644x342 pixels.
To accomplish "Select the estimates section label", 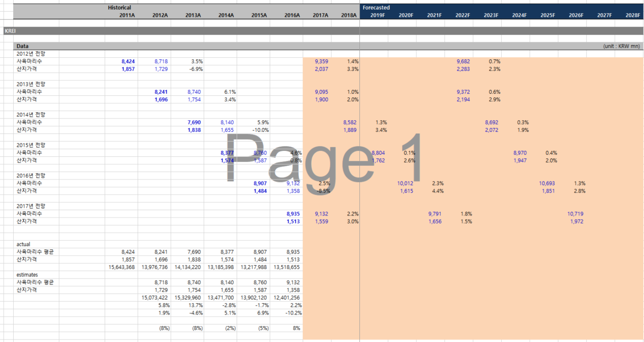I will click(27, 275).
